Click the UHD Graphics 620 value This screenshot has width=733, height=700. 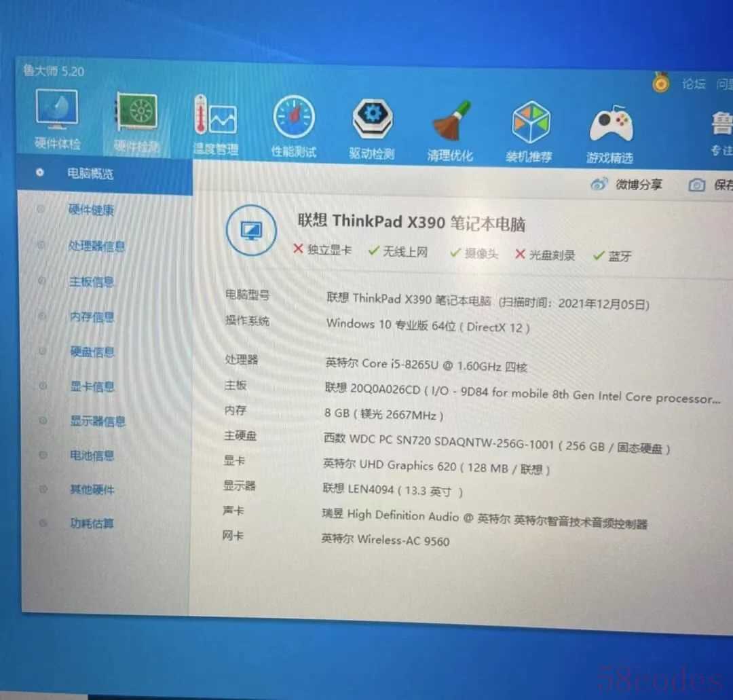436,466
